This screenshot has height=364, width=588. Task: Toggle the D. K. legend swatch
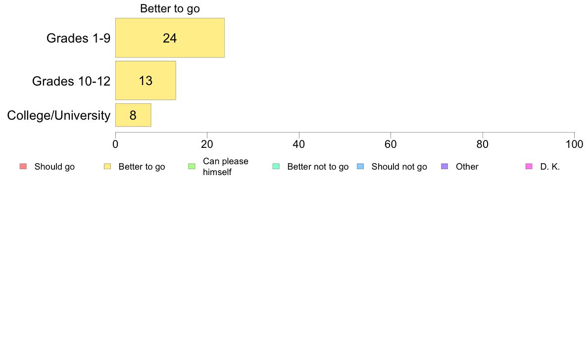pos(529,167)
